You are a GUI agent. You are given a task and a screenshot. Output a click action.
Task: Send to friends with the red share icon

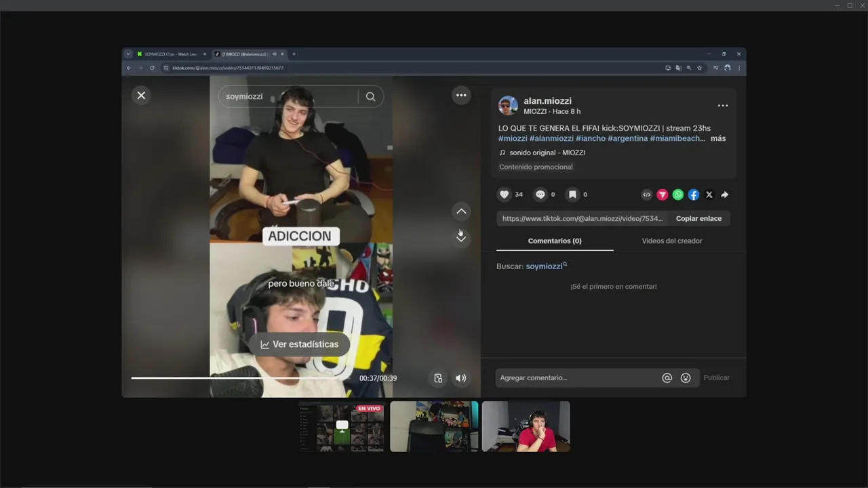(663, 195)
